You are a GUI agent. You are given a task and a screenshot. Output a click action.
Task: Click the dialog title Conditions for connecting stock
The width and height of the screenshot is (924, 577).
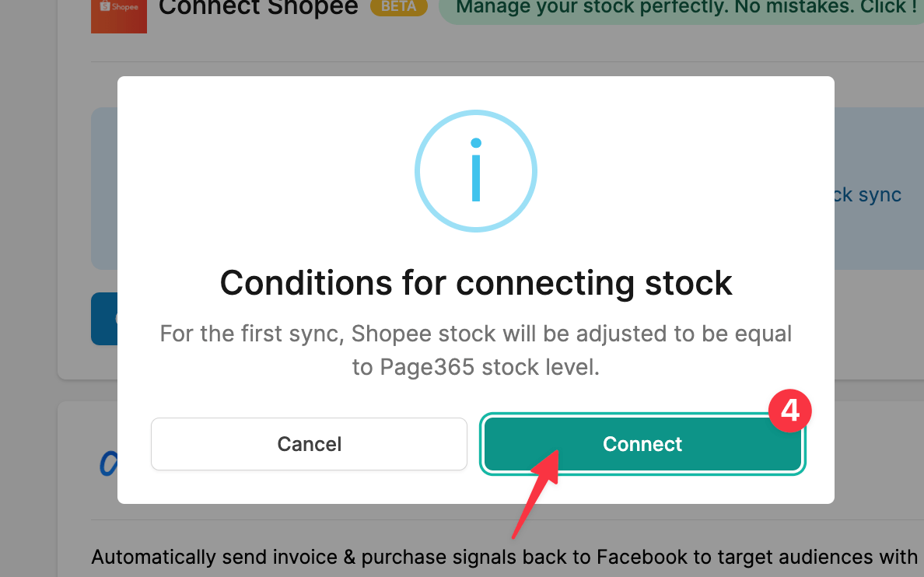tap(476, 283)
